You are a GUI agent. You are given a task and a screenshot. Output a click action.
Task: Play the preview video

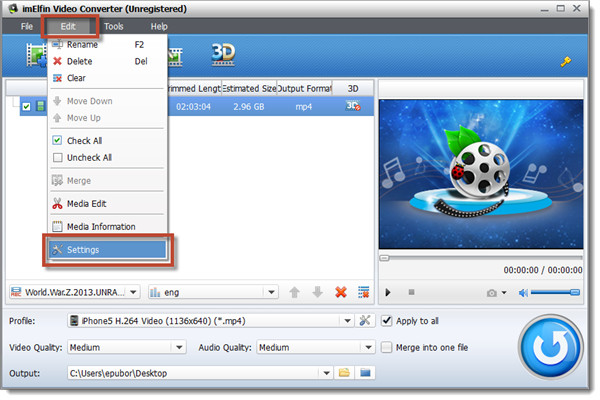[388, 292]
